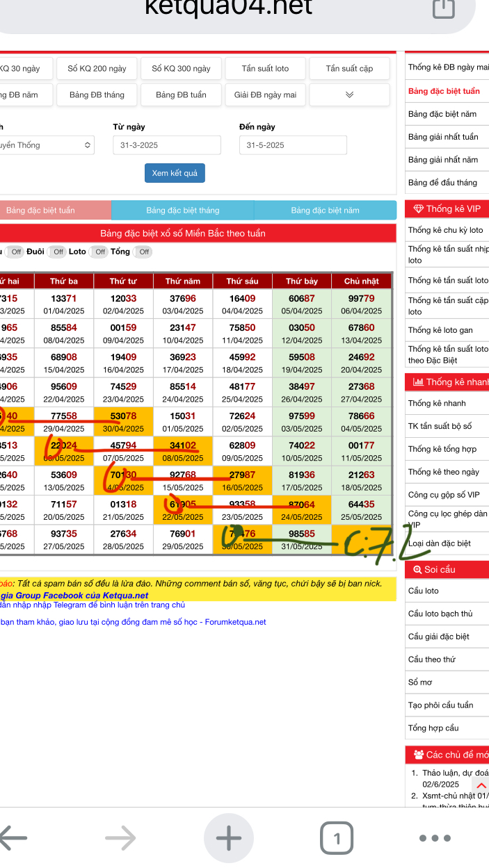Open the three-dot browser menu
The image size is (489, 868).
coord(436,838)
